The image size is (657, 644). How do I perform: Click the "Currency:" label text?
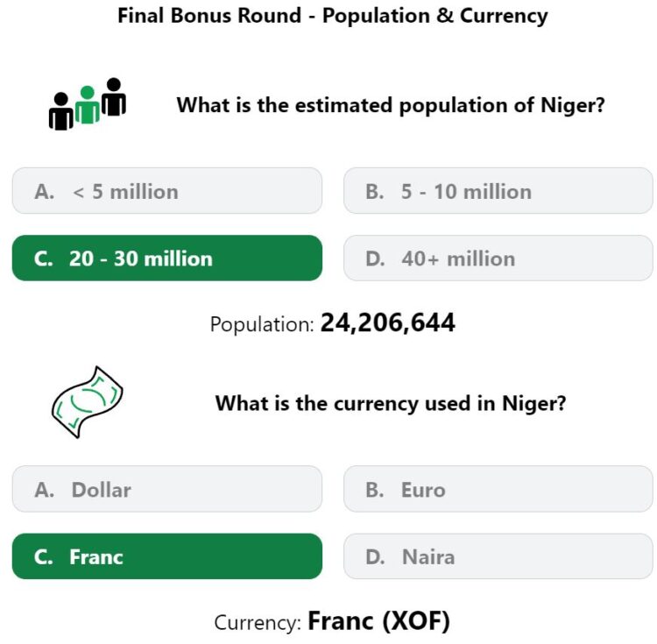[x=258, y=623]
